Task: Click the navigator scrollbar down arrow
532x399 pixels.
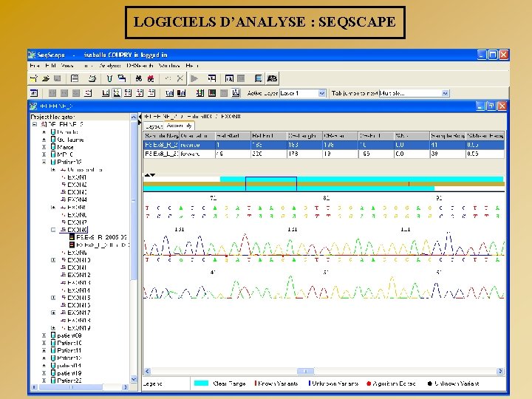Action: 134,379
